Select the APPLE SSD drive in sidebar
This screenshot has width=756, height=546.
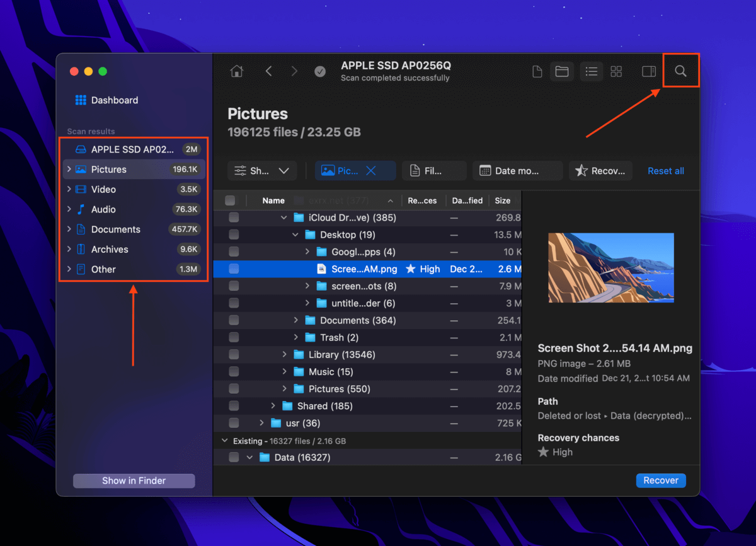pyautogui.click(x=134, y=149)
